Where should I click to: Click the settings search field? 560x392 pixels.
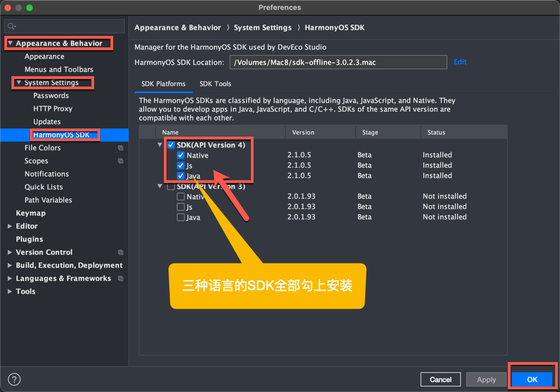click(x=64, y=26)
